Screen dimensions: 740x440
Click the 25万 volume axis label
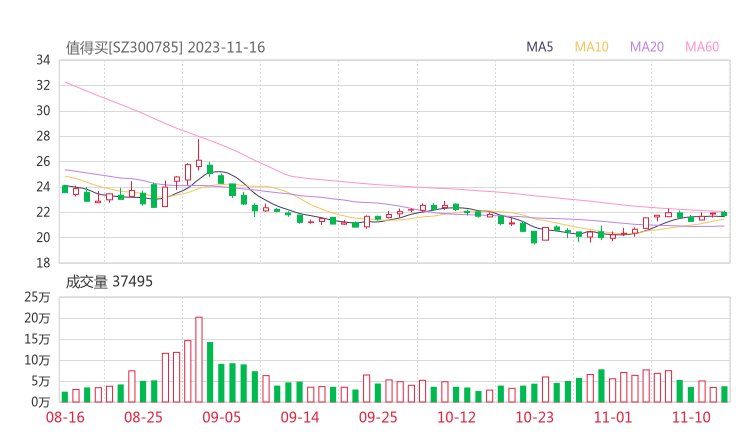(37, 297)
